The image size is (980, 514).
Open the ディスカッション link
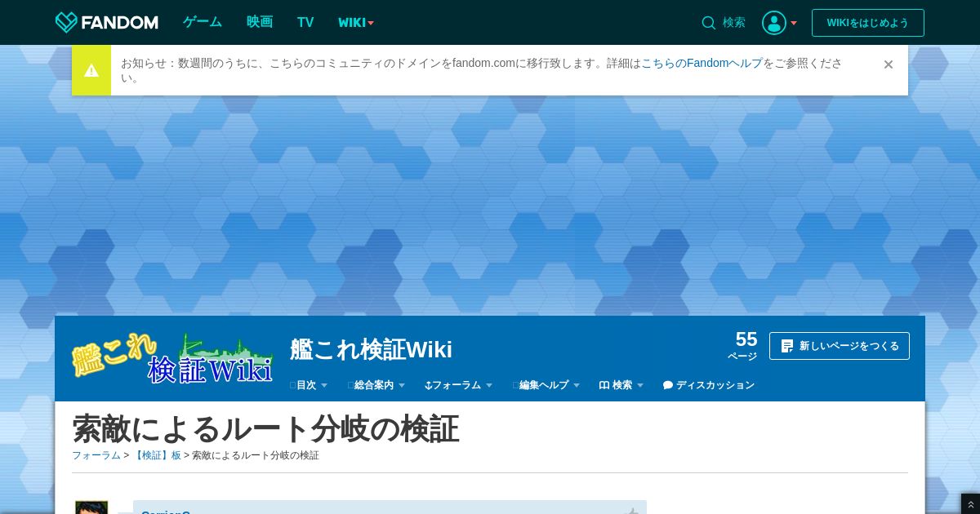pyautogui.click(x=709, y=385)
